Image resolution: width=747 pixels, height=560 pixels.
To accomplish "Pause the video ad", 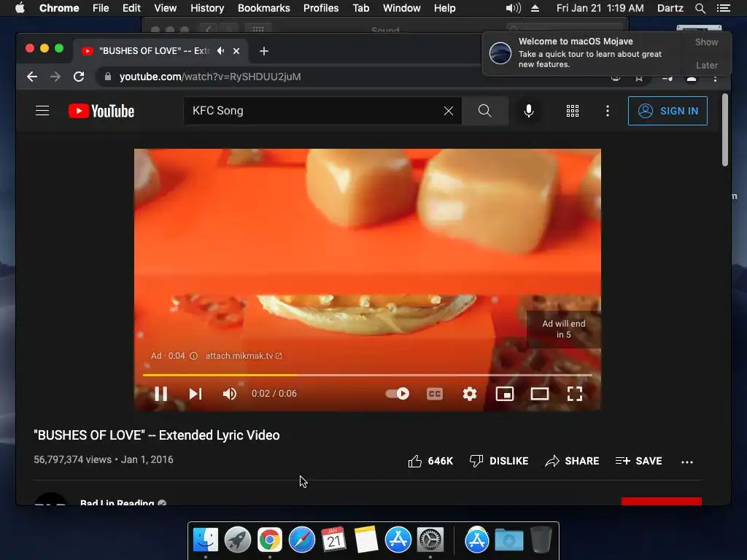I will [x=161, y=394].
